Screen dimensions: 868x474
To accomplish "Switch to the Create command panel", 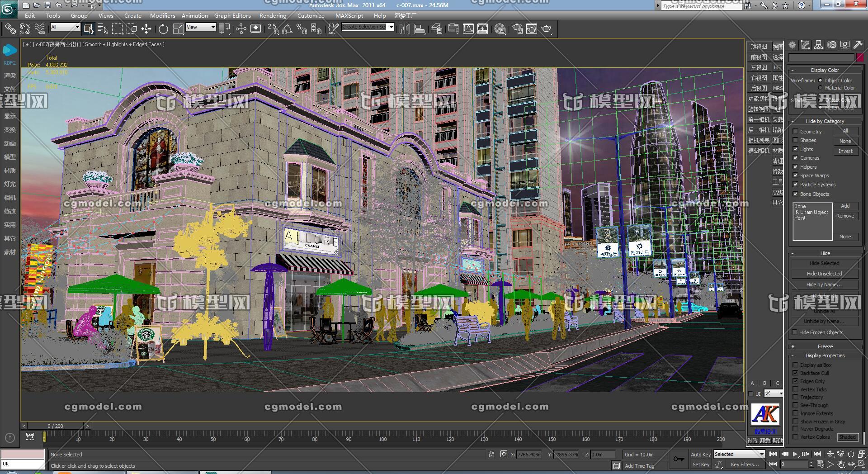I will point(793,45).
